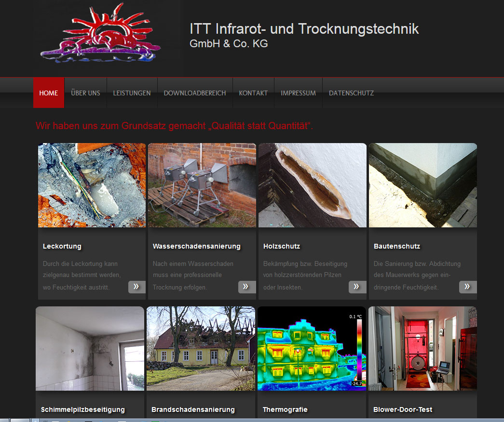Click the 'GmbH & Co. KG' subtitle
504x422 pixels.
pos(229,44)
